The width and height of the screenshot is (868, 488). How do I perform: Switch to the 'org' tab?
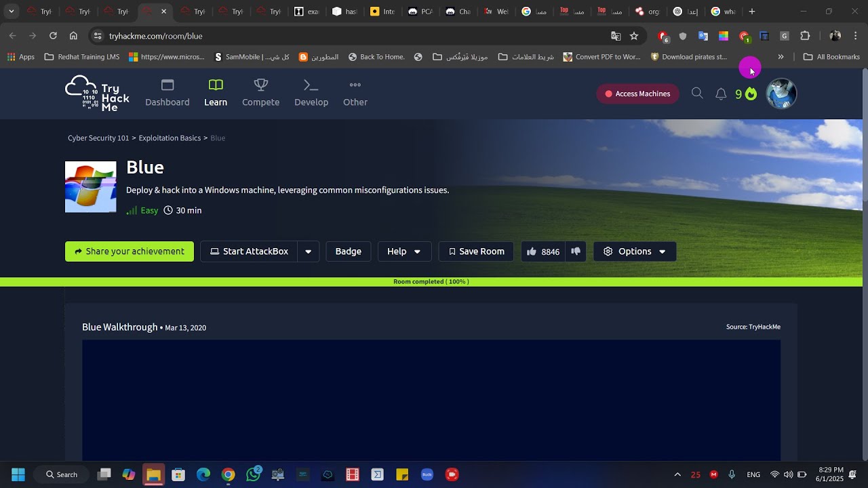tap(648, 12)
